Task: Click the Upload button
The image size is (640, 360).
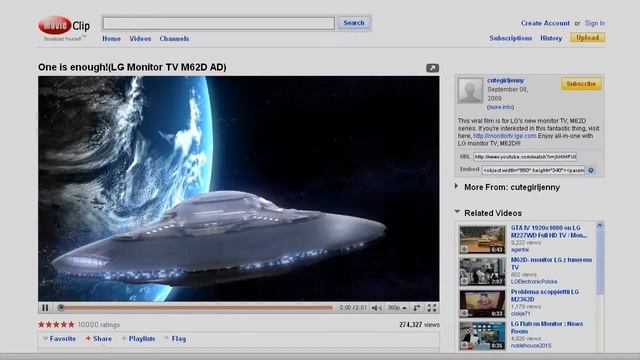Action: [588, 38]
